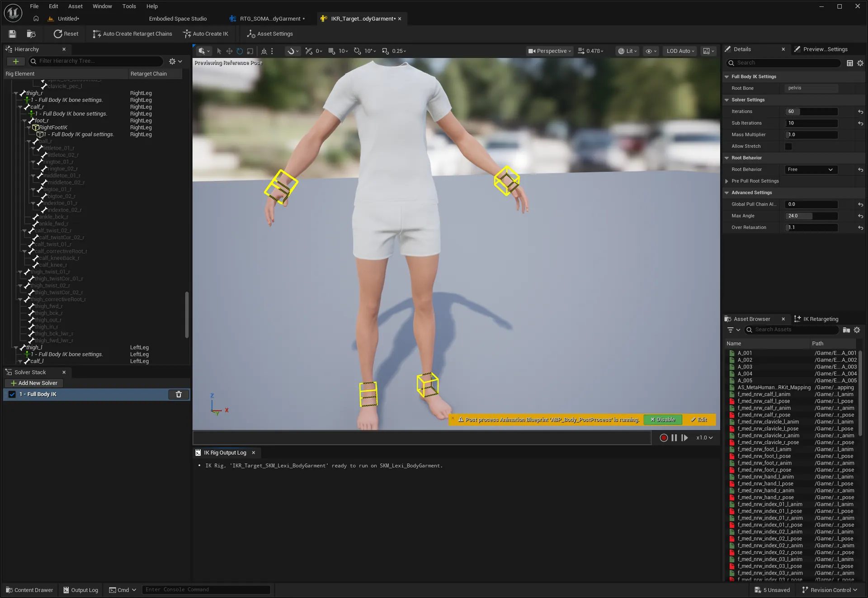
Task: Reset Root Behavior to default
Action: click(861, 170)
